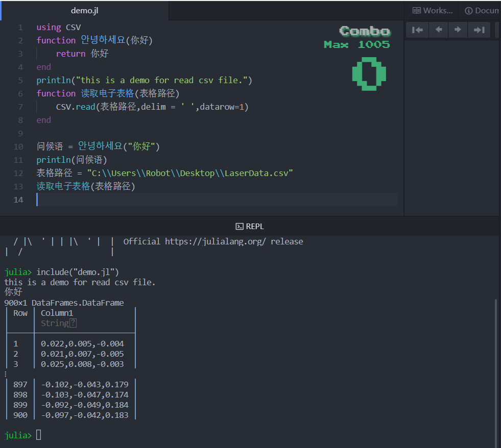Open Documentation via the info icon
Viewport: 501px width, 448px height.
click(469, 10)
